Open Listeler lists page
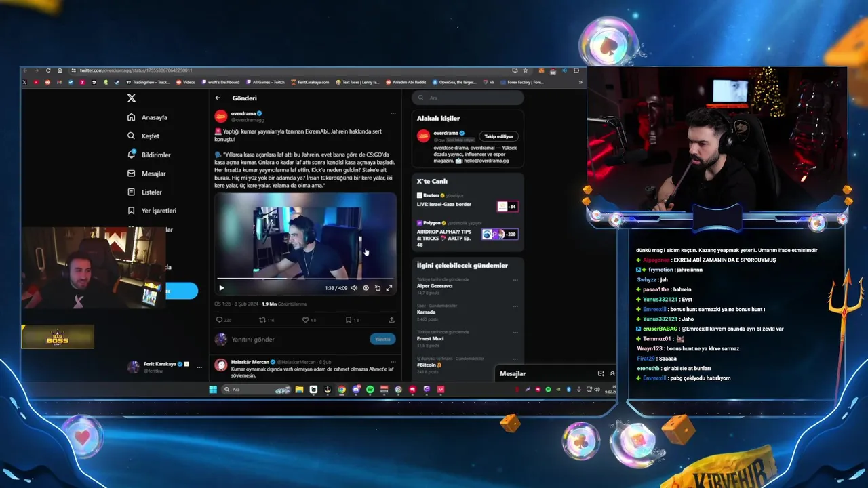The height and width of the screenshot is (488, 868). pyautogui.click(x=144, y=192)
